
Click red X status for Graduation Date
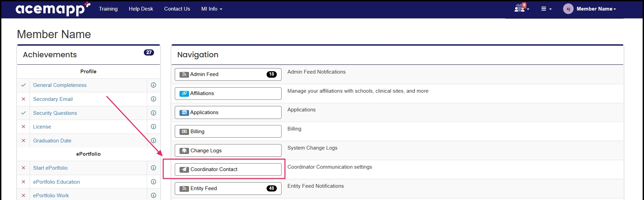tap(23, 141)
